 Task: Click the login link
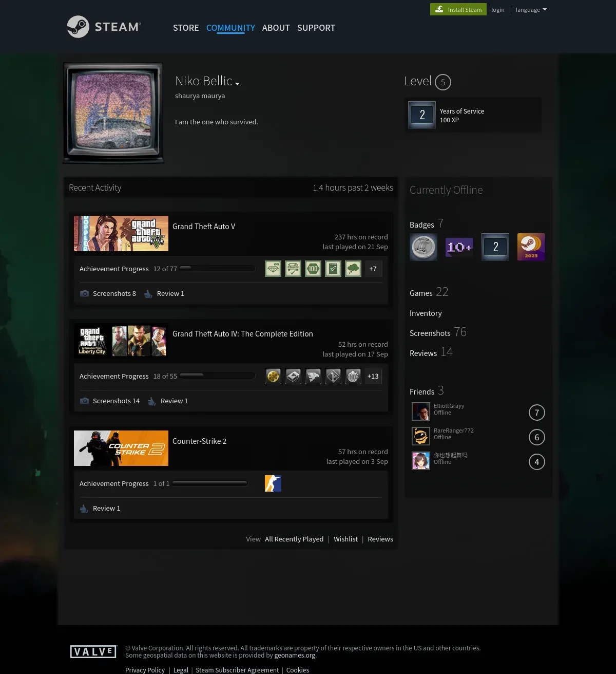498,10
